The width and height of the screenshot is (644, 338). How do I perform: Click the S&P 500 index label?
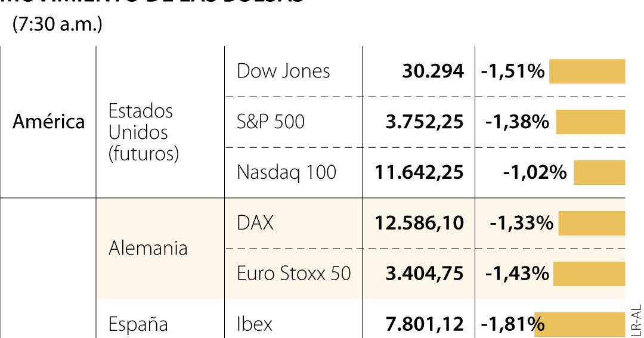[271, 122]
